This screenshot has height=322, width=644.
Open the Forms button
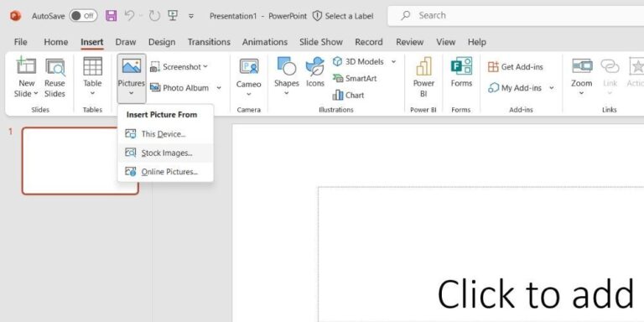[x=461, y=72]
